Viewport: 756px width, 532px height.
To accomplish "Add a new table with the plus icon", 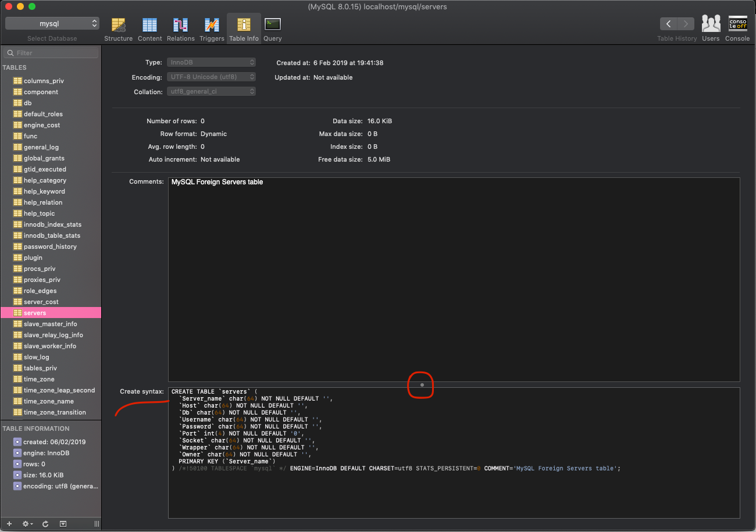I will (x=9, y=524).
